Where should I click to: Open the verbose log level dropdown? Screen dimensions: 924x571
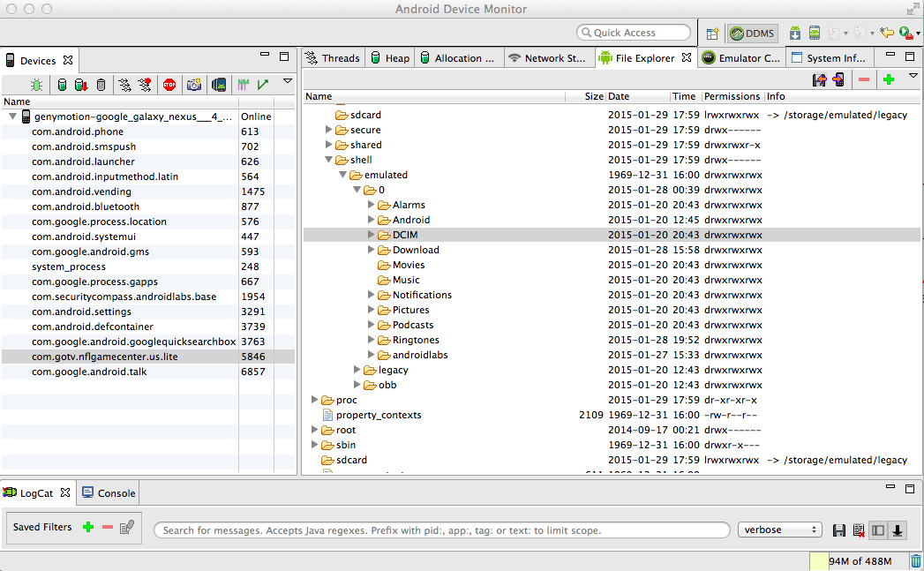780,530
